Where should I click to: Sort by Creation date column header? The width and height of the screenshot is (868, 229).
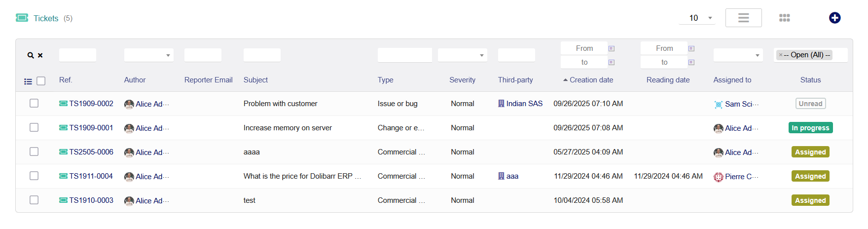coord(591,80)
